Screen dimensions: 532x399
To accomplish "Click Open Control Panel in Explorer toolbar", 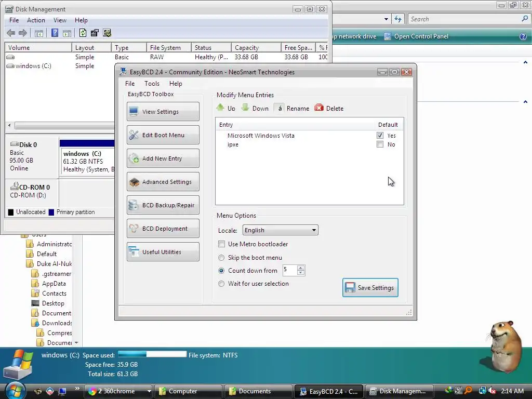I will coord(416,36).
